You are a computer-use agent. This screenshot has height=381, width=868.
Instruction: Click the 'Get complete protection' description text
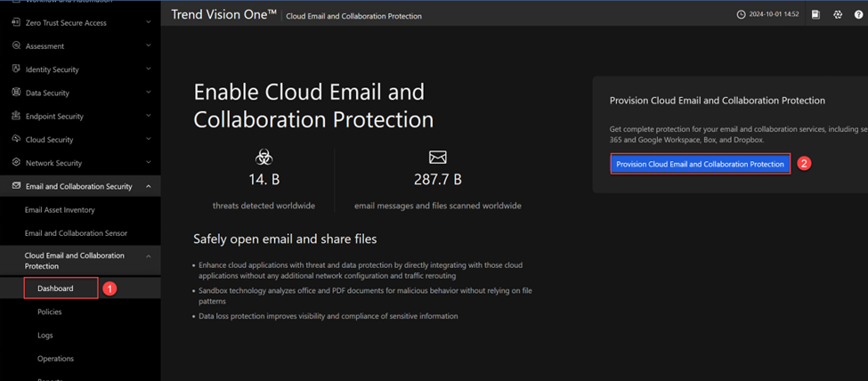coord(738,134)
